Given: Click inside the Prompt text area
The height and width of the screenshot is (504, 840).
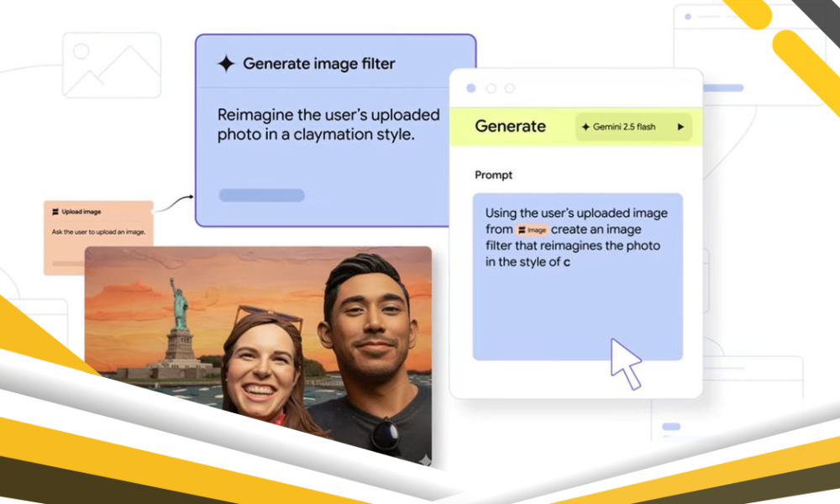Looking at the screenshot, I should click(x=577, y=311).
